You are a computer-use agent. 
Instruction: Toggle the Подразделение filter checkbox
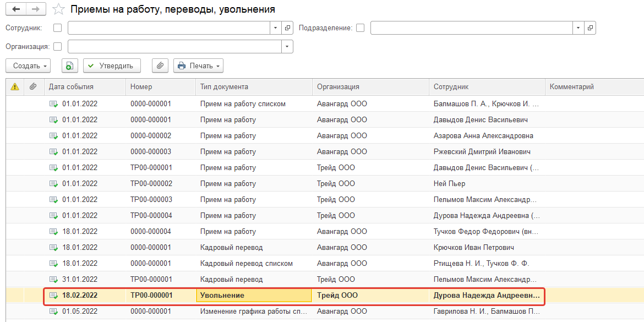pos(361,28)
